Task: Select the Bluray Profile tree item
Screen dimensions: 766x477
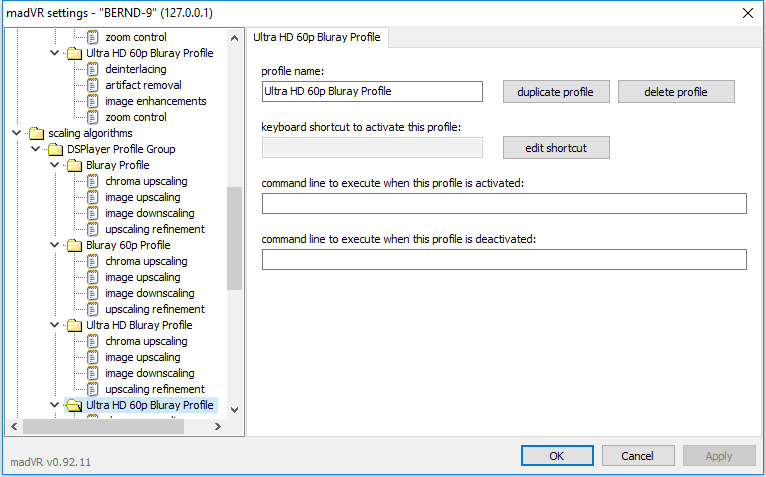Action: [118, 166]
